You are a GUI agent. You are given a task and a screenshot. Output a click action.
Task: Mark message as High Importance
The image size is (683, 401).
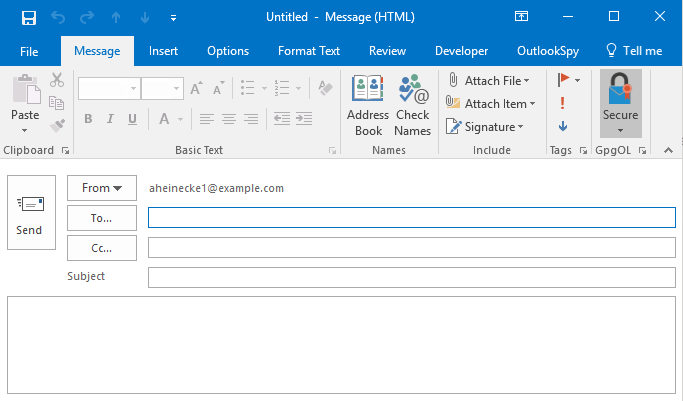[563, 102]
